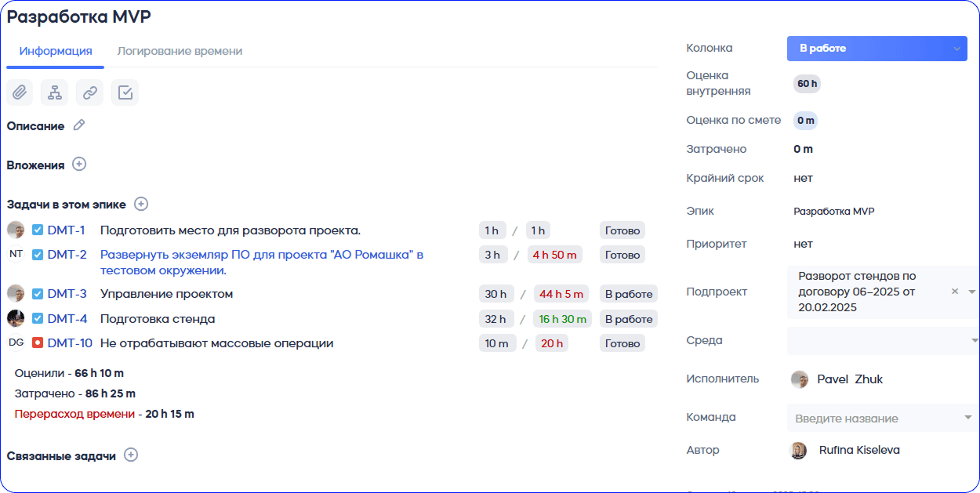Toggle the checkbox icon beside DMT-1
The image size is (980, 493).
coord(38,230)
